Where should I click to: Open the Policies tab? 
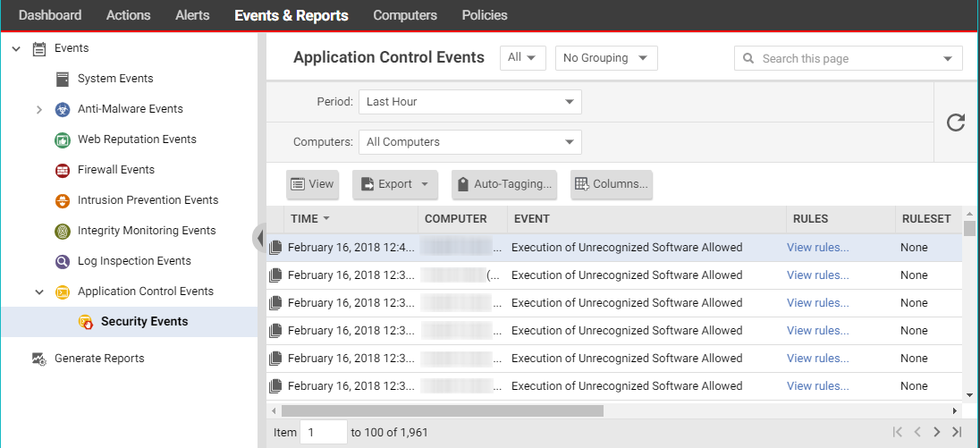(485, 15)
